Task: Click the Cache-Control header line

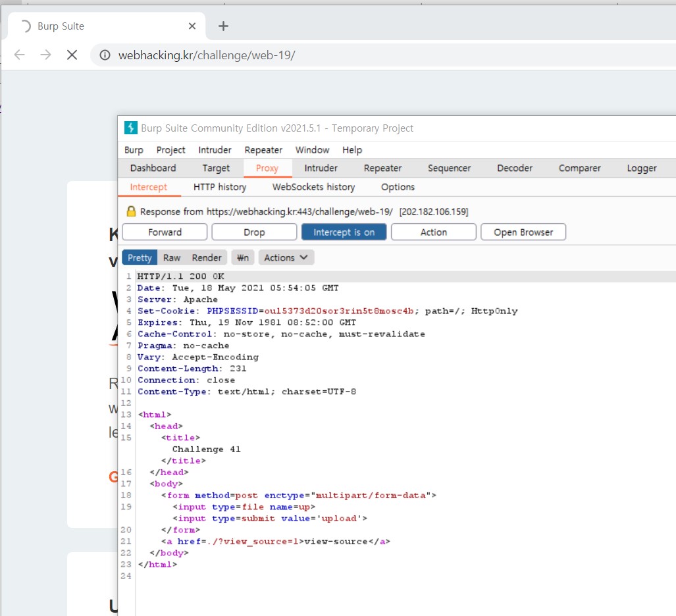Action: click(281, 334)
